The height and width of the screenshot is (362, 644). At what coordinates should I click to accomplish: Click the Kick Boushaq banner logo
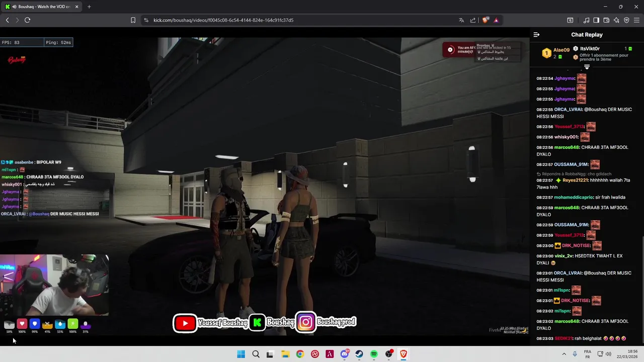pyautogui.click(x=257, y=323)
